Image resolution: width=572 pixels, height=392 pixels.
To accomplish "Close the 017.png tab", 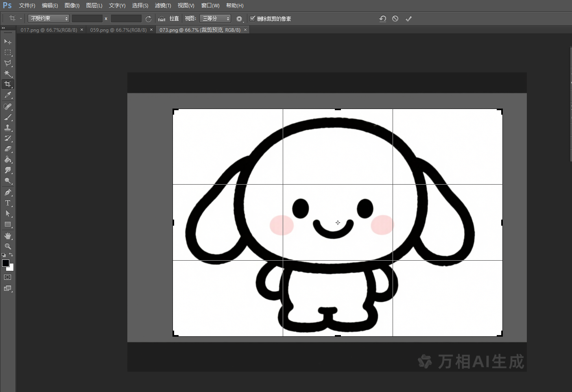I will [x=82, y=30].
